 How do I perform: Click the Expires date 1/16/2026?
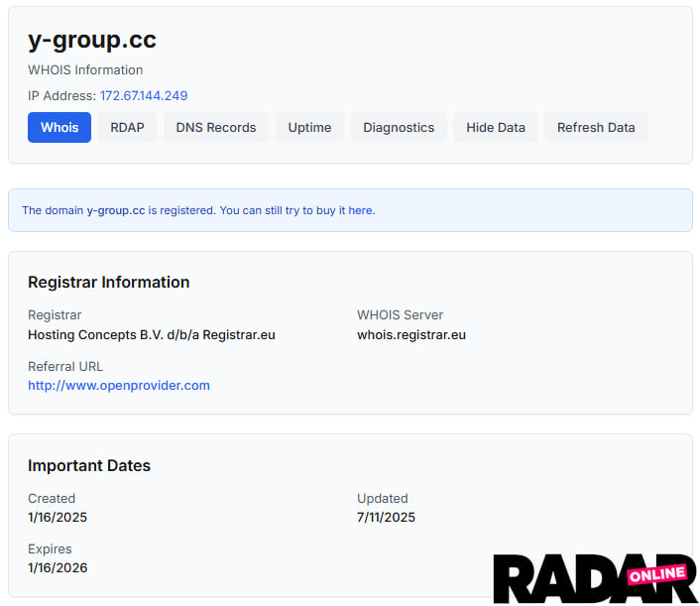pos(58,567)
